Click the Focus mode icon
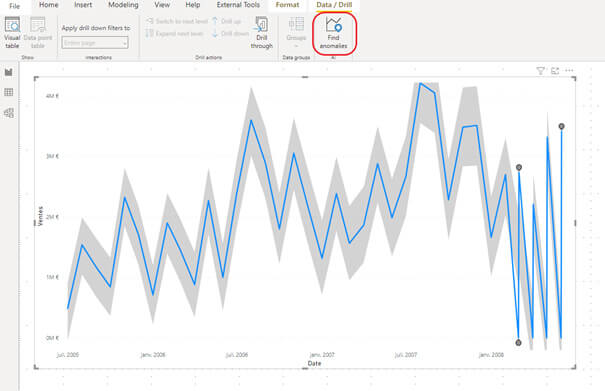Viewport: 605px width, 391px height. click(555, 71)
